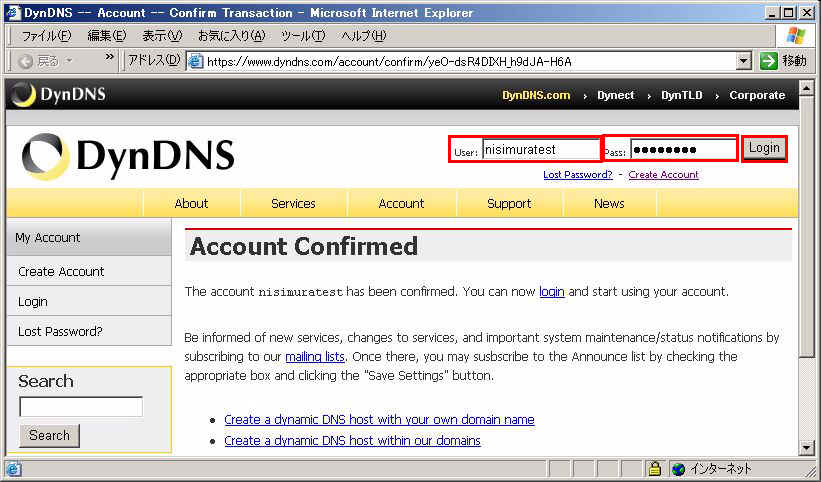Viewport: 821px width, 482px height.
Task: Open Create a dynamic DNS host with your own domain name
Action: (380, 420)
